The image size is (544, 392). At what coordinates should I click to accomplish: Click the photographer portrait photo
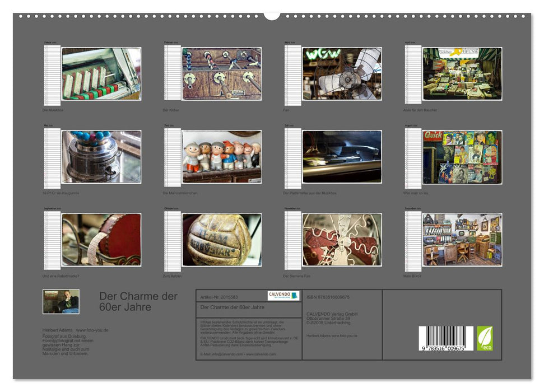click(61, 301)
